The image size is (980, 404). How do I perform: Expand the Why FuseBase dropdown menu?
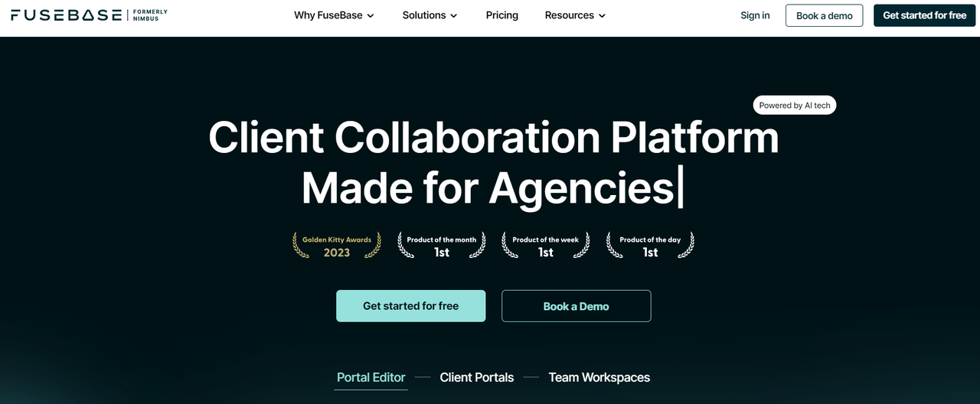pyautogui.click(x=334, y=15)
